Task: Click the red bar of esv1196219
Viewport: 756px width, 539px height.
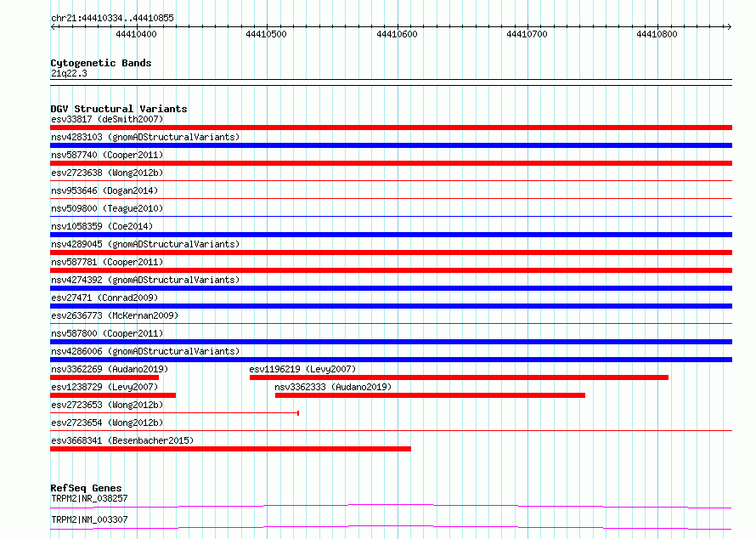Action: (x=459, y=377)
